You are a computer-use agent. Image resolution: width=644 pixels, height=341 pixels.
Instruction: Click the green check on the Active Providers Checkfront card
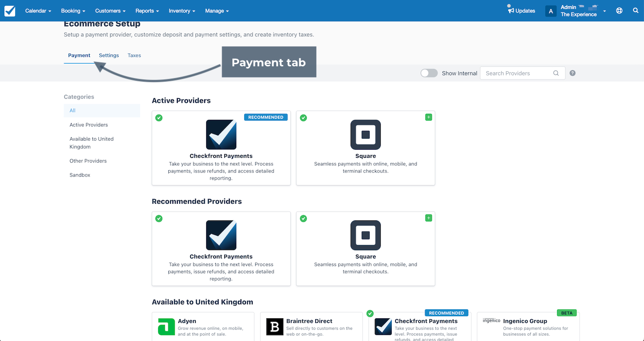[x=159, y=118]
